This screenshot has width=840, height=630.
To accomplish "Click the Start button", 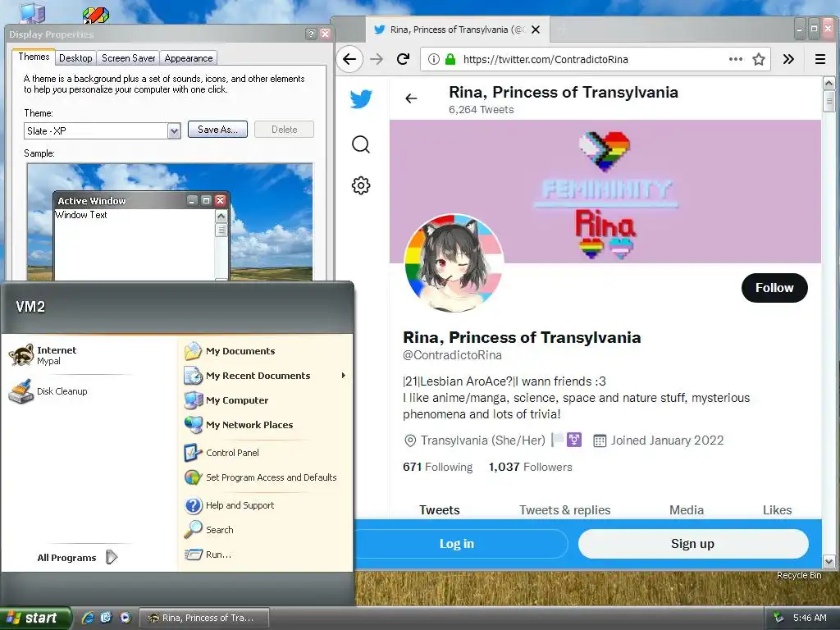I will coord(35,618).
